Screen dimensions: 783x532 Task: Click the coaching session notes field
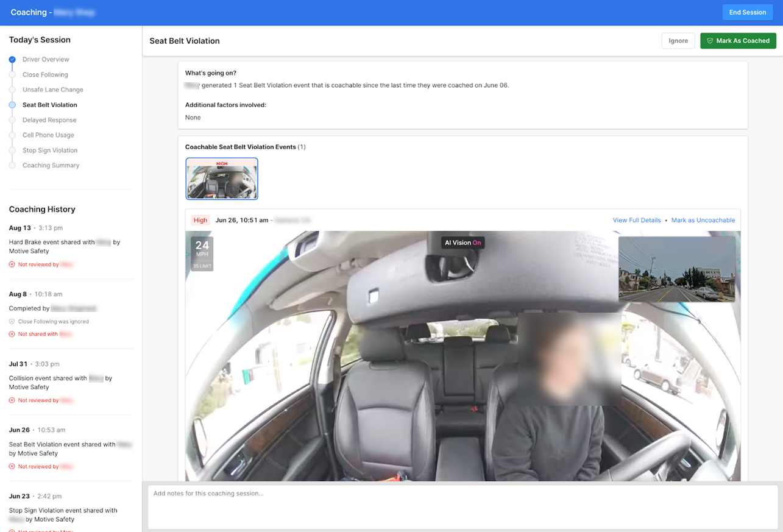point(462,506)
